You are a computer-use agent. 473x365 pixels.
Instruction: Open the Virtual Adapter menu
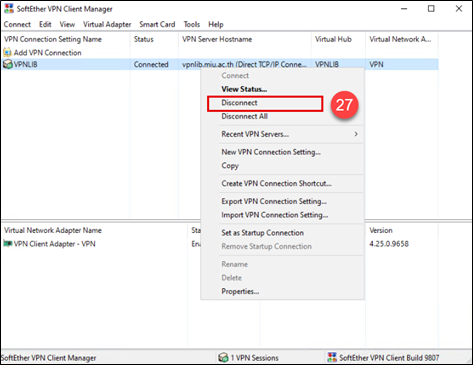pyautogui.click(x=107, y=24)
